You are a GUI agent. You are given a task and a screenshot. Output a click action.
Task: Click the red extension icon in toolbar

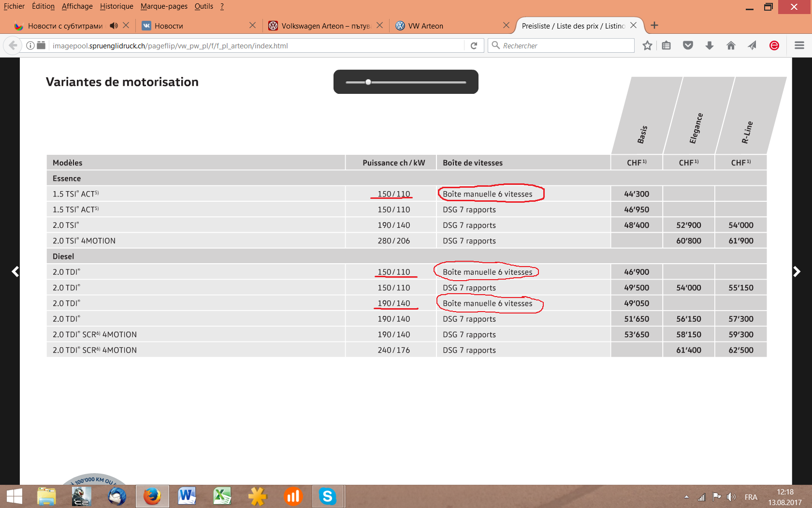774,45
